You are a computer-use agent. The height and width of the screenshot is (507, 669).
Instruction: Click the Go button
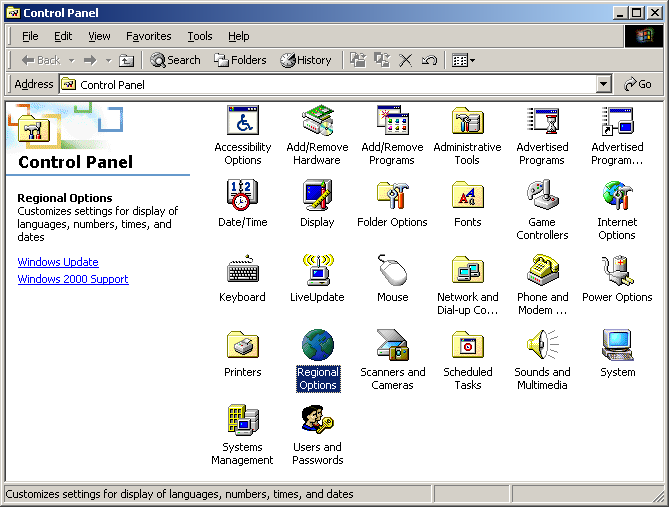coord(638,84)
